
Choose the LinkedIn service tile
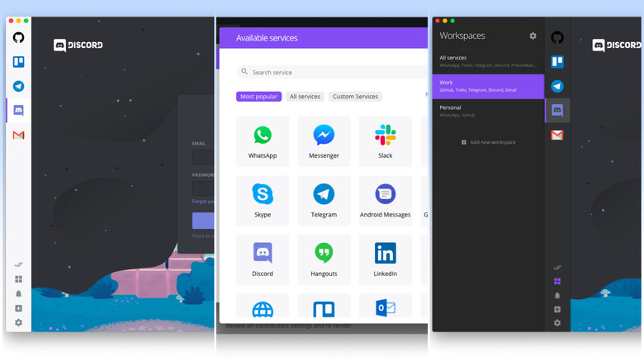(386, 260)
